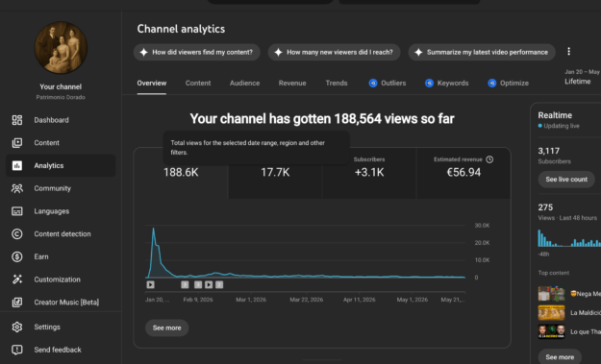Click the Creator Music icon
This screenshot has height=364, width=601.
click(x=17, y=303)
